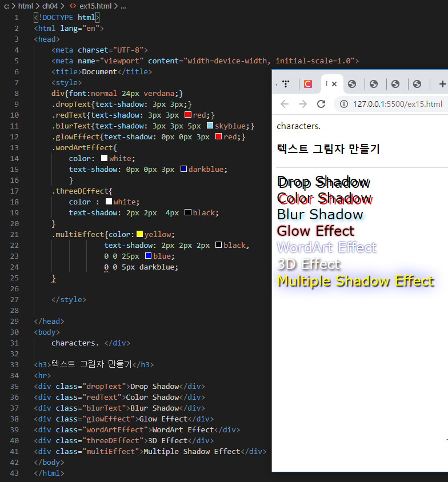Click '<h3>' line in the editor code
The image size is (448, 482).
(94, 364)
